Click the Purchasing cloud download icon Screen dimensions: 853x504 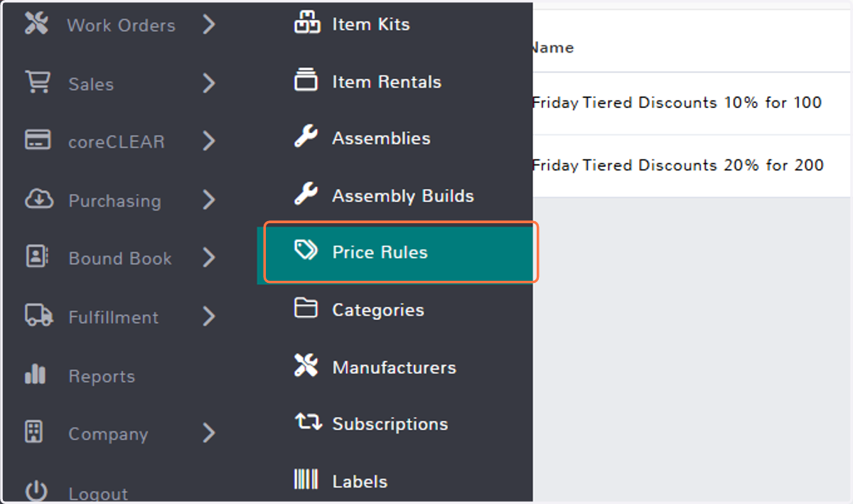39,199
